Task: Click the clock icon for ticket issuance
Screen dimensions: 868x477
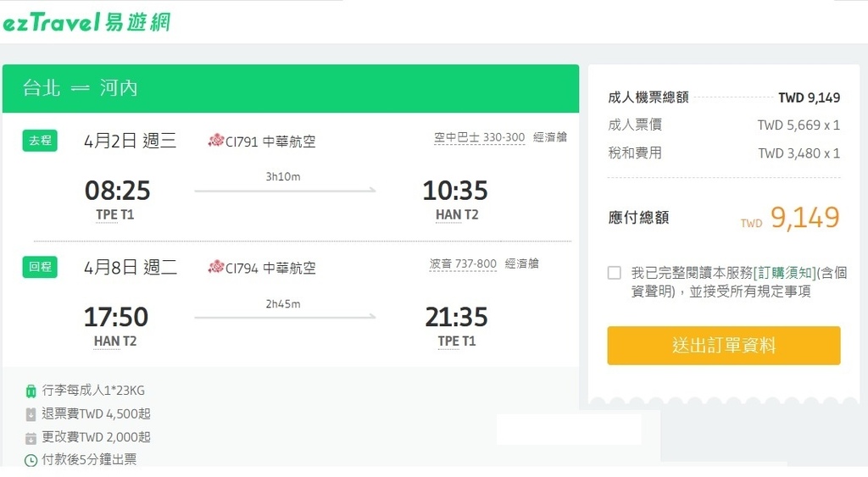Action: [x=31, y=460]
